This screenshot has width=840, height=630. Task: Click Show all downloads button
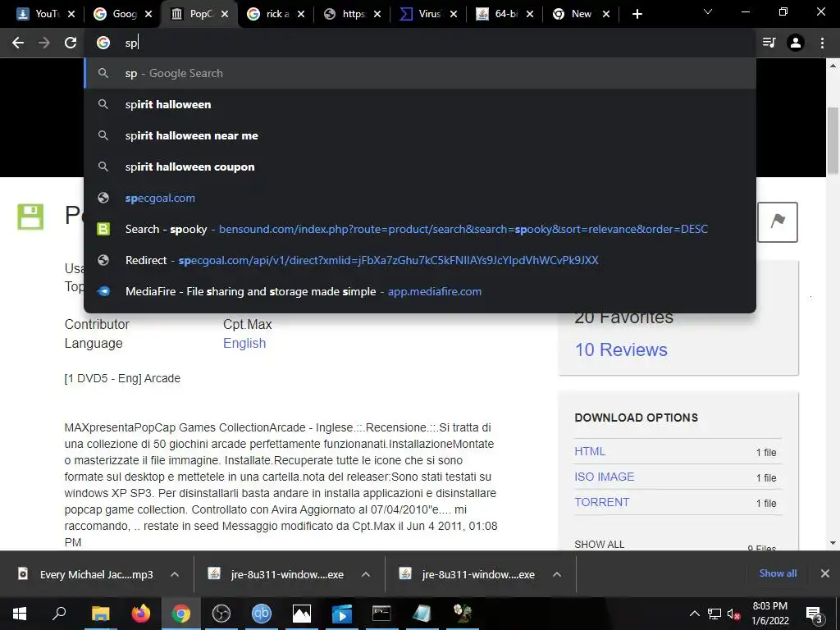pyautogui.click(x=778, y=573)
